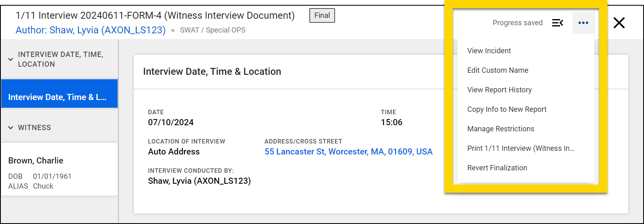Viewport: 644px width, 224px height.
Task: Click the Interview Date, Time & Location heading
Action: (212, 72)
